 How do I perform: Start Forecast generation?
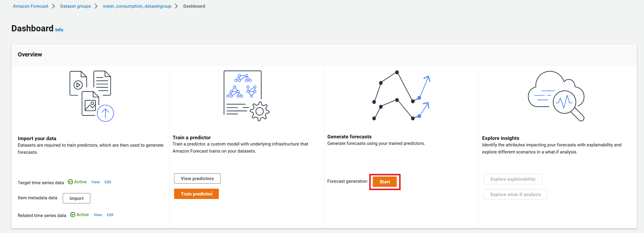(x=385, y=182)
